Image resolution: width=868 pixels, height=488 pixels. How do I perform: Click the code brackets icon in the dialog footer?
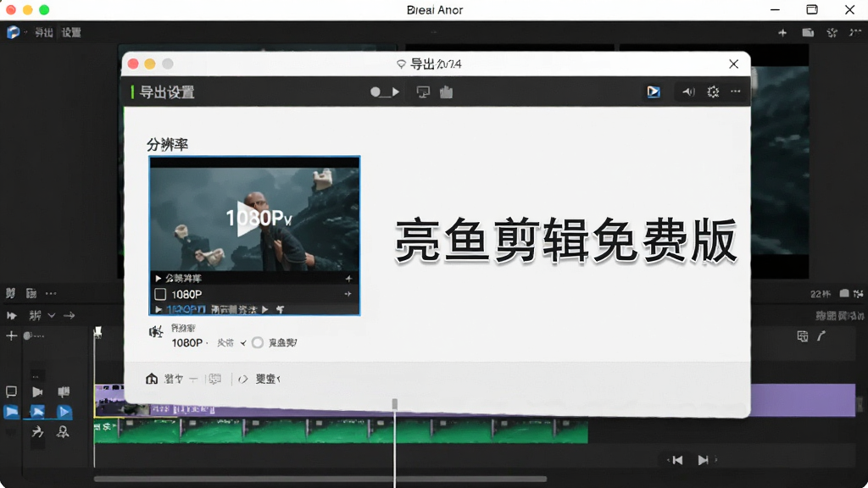pyautogui.click(x=242, y=379)
